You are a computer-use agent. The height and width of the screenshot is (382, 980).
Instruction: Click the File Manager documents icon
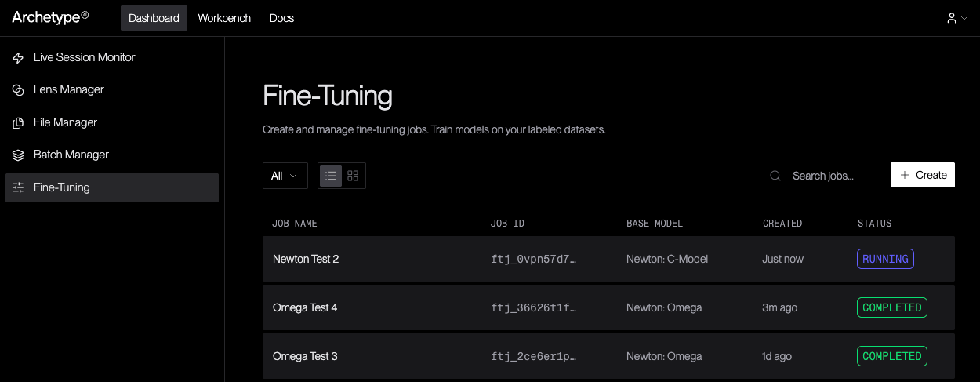point(19,123)
